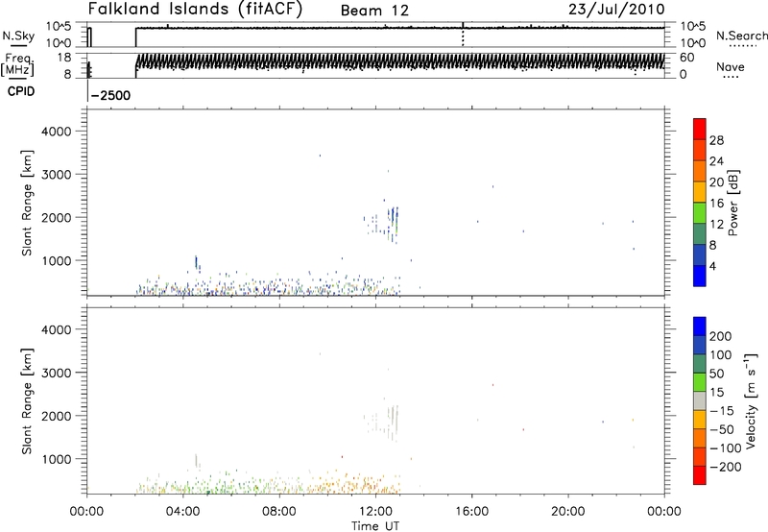Click the 'N.Sky' axis label
Image resolution: width=768 pixels, height=532 pixels.
(x=18, y=36)
